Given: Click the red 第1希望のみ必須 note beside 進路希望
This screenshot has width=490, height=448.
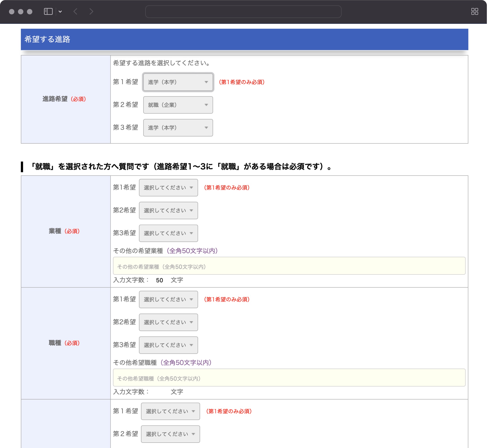Looking at the screenshot, I should [x=242, y=82].
